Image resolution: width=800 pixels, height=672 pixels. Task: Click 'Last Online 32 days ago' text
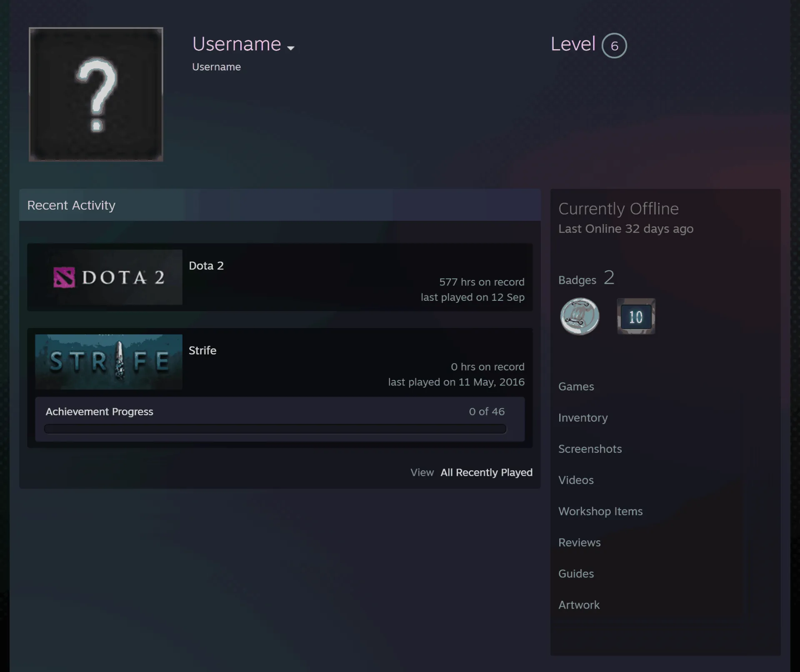[626, 229]
